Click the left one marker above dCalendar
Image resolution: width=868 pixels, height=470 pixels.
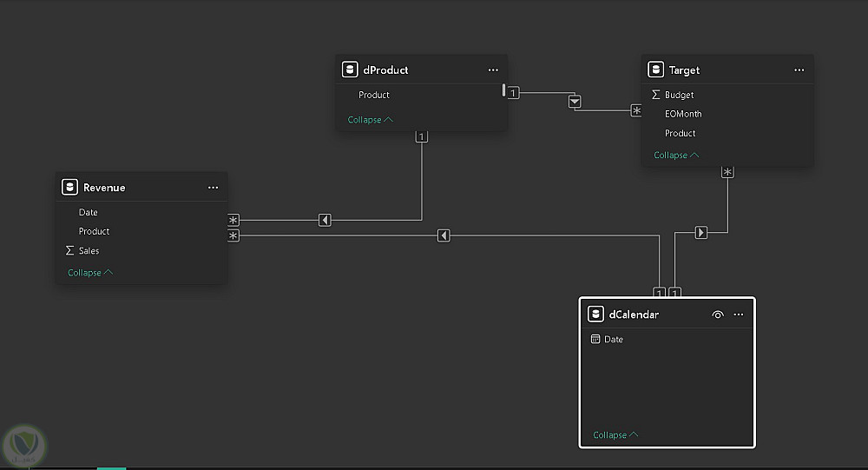(659, 292)
